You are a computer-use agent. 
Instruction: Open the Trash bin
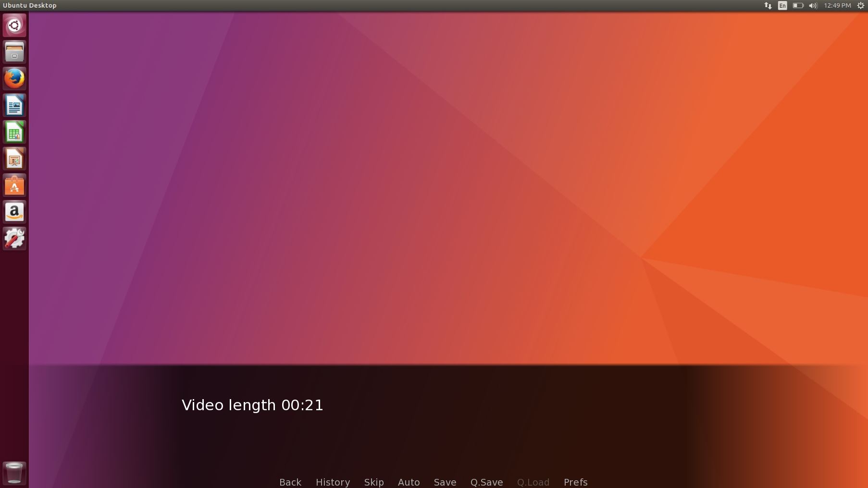tap(14, 473)
